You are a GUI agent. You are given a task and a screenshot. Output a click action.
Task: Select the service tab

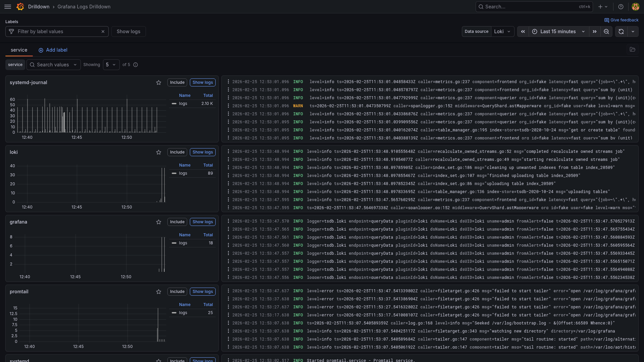tap(19, 50)
